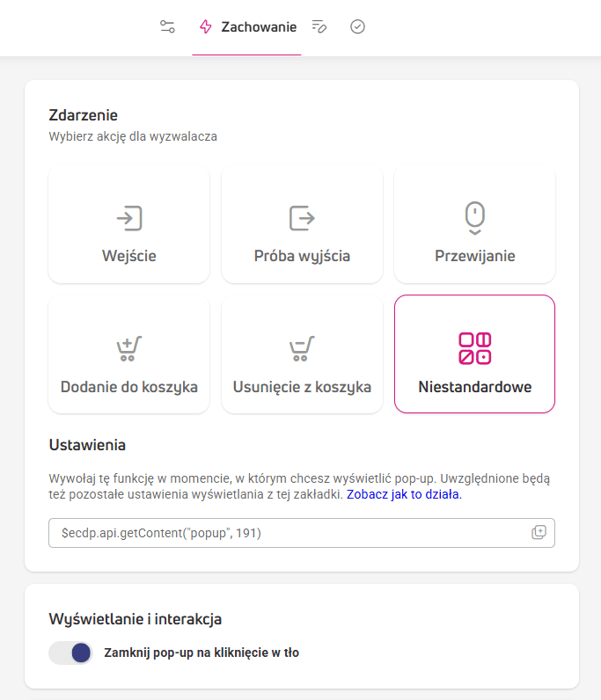
Task: Open the Zobacz jak to działa link
Action: coord(404,494)
